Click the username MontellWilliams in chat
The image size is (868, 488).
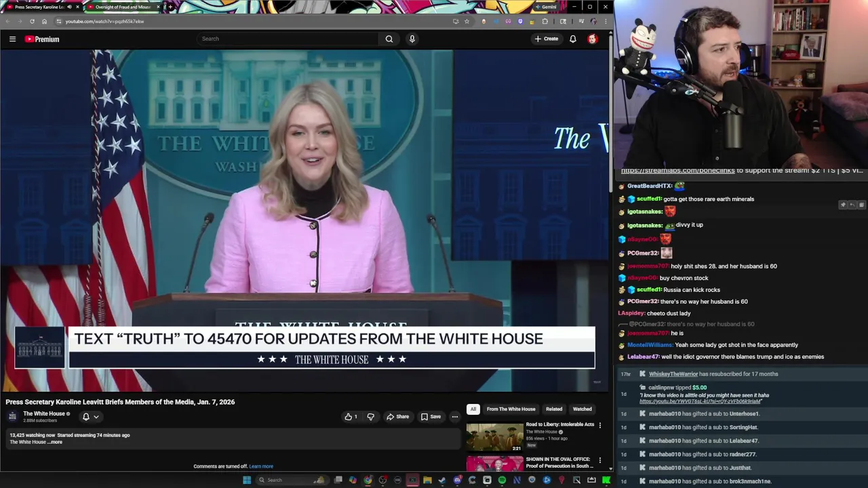(650, 345)
